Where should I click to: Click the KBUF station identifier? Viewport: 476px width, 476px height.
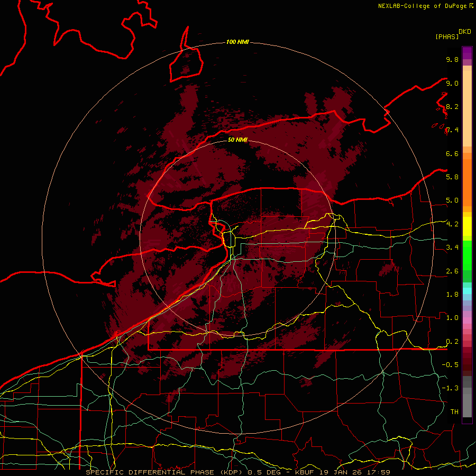[306, 472]
